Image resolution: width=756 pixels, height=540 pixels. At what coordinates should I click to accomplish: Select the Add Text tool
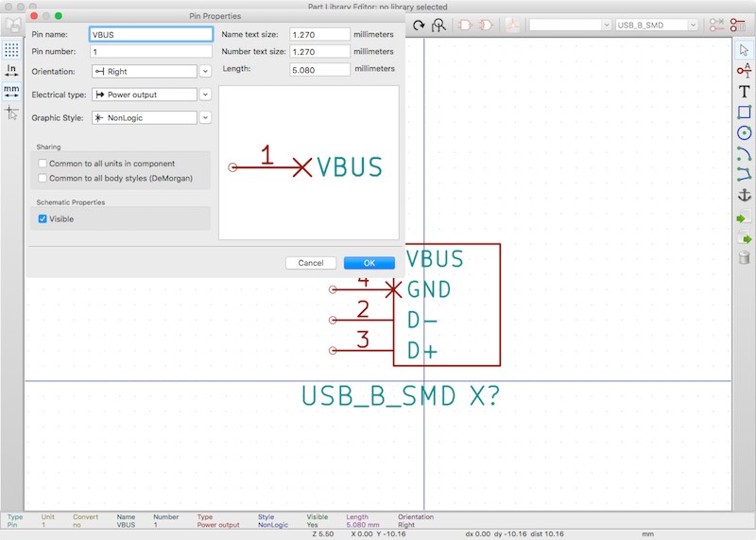[744, 91]
